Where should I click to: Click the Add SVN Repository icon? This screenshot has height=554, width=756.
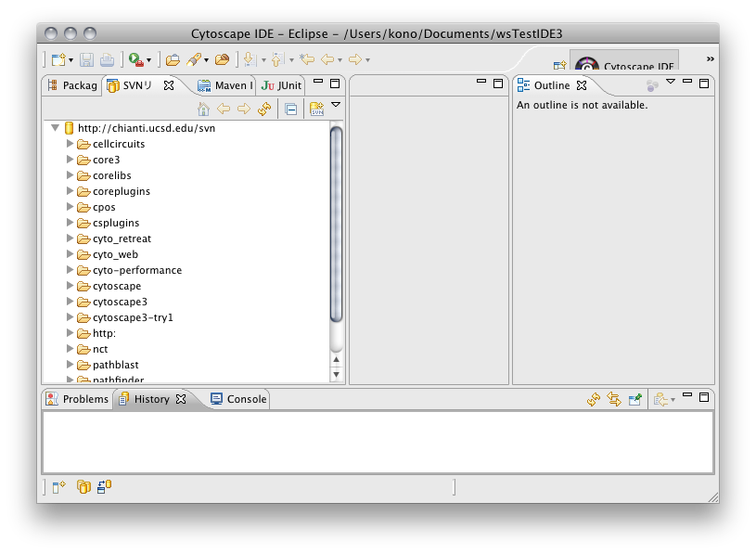316,110
